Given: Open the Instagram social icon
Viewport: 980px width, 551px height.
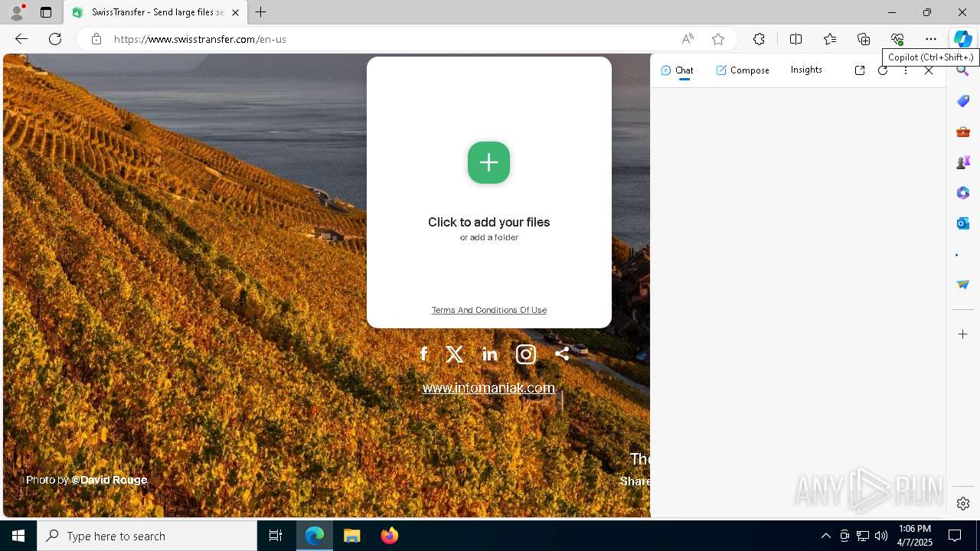Looking at the screenshot, I should 526,354.
